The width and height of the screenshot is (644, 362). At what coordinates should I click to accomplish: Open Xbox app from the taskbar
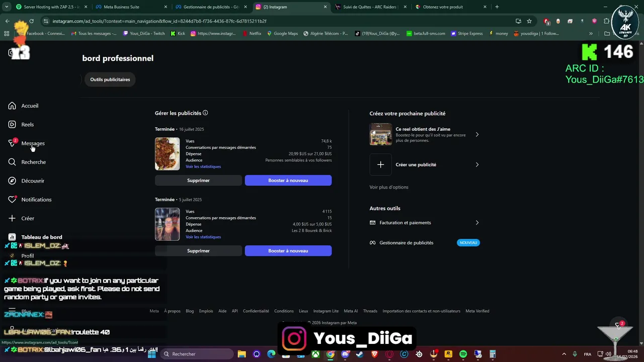tap(315, 354)
